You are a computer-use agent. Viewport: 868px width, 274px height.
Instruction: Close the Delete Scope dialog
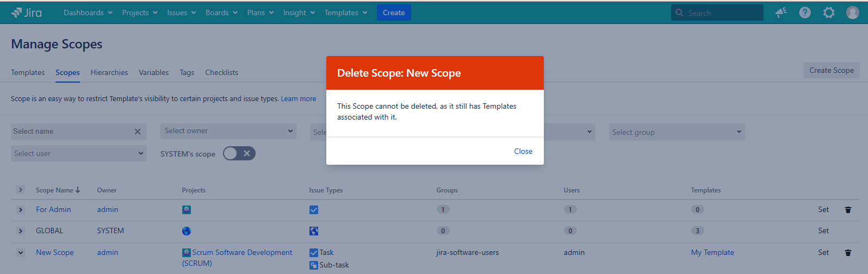523,151
